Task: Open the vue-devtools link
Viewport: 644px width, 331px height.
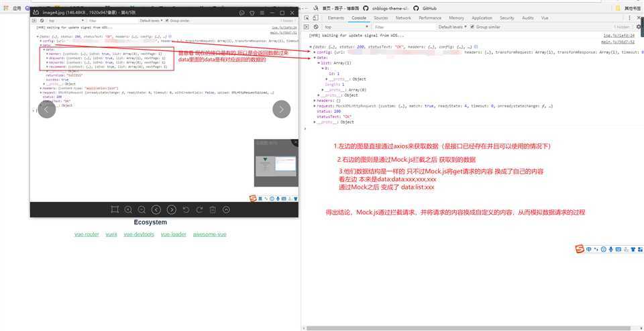Action: coord(139,234)
